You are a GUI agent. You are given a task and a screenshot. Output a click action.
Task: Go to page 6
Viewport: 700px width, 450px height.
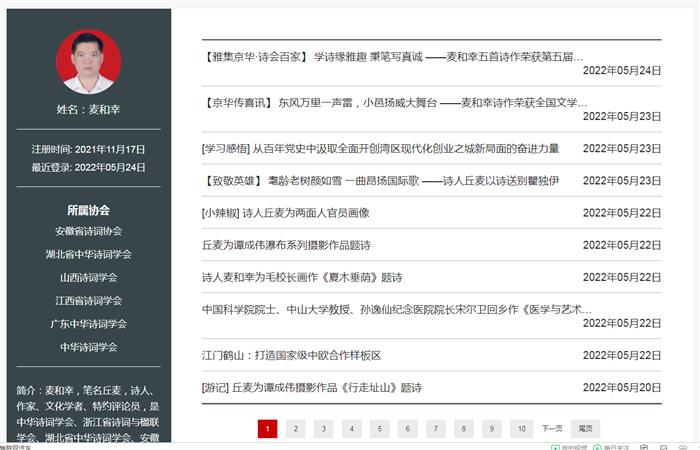[x=408, y=429]
